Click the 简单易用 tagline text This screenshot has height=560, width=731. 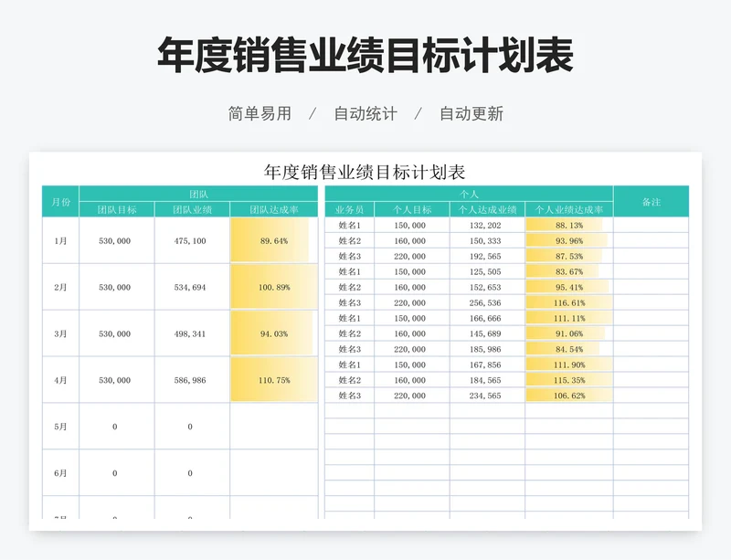click(x=260, y=113)
